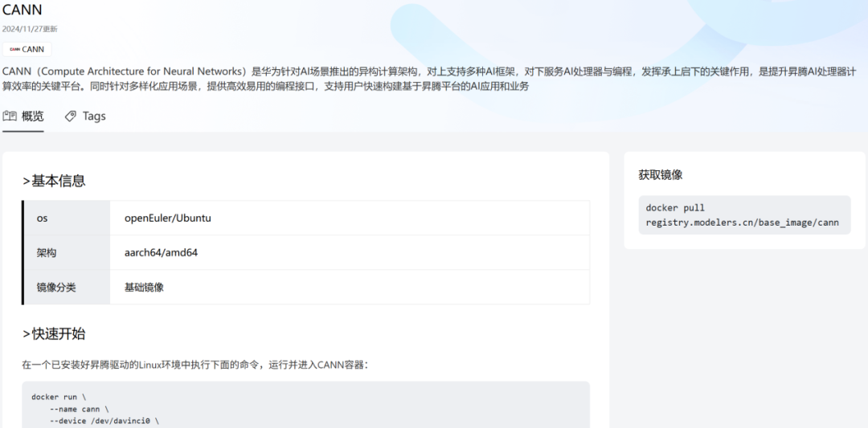
Task: Click the book icon beside 概览
Action: click(10, 116)
